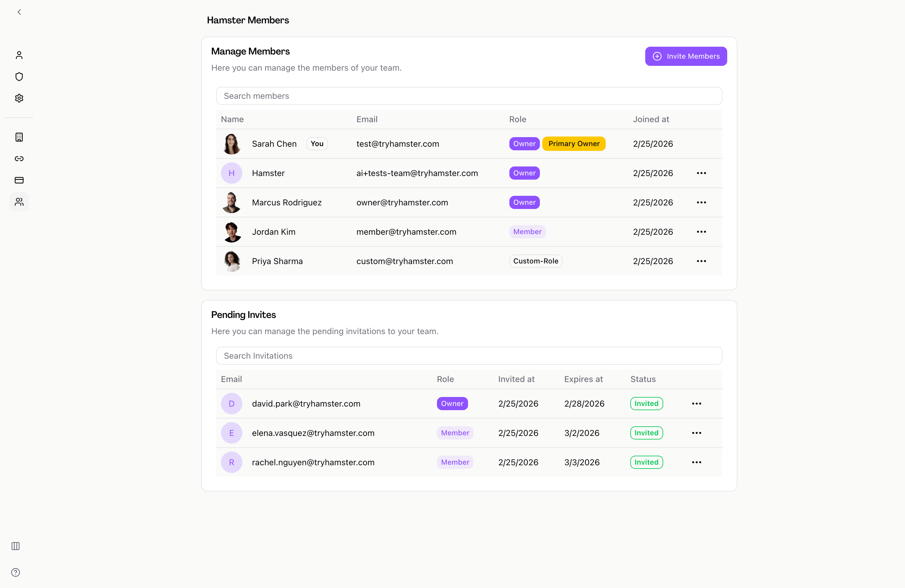Viewport: 905px width, 588px height.
Task: Open the user profile section in sidebar
Action: (x=19, y=55)
